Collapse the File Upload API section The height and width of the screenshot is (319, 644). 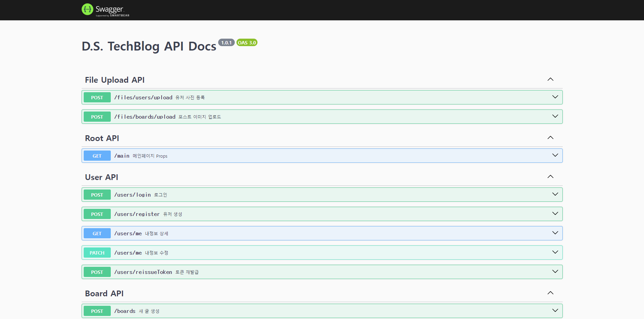click(550, 79)
